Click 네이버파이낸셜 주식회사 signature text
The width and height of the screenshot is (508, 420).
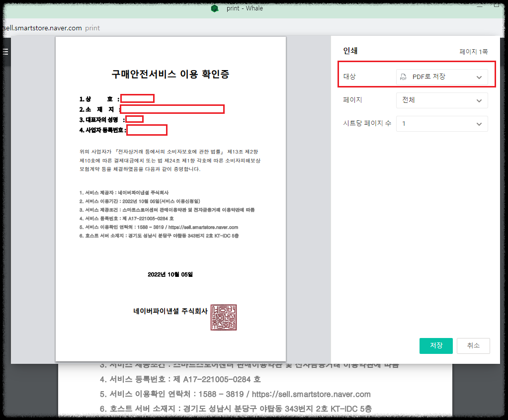point(170,311)
